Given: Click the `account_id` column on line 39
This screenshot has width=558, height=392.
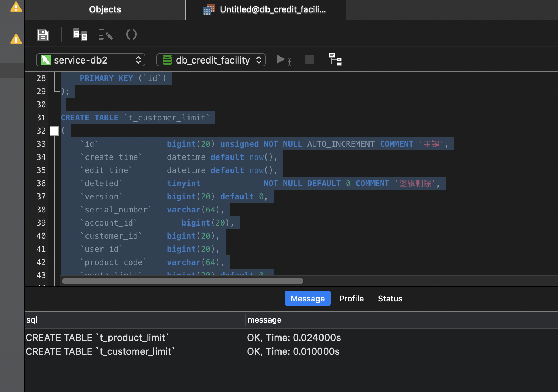Looking at the screenshot, I should coord(108,223).
